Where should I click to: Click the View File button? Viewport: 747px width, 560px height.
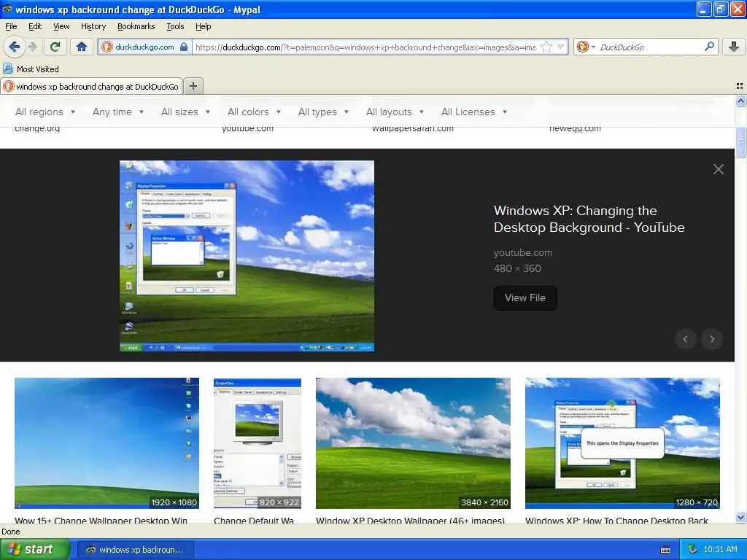tap(525, 297)
